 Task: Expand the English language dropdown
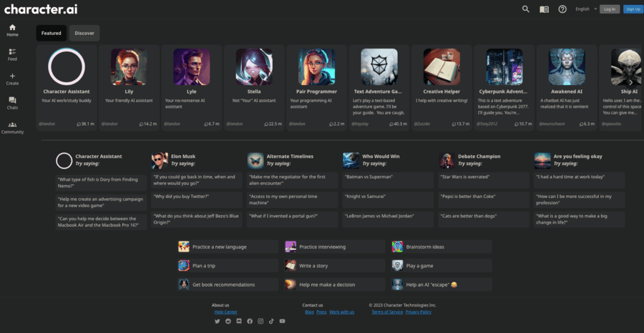[586, 9]
